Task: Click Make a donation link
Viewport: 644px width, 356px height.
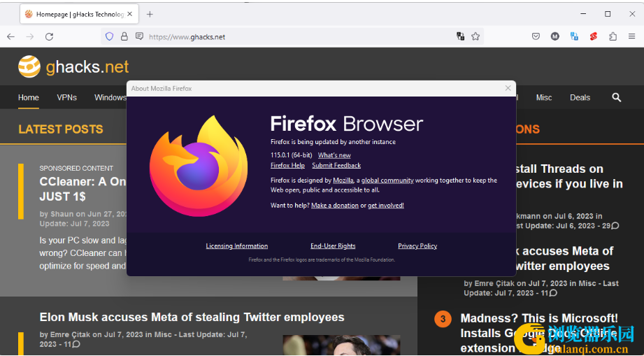Action: tap(335, 206)
